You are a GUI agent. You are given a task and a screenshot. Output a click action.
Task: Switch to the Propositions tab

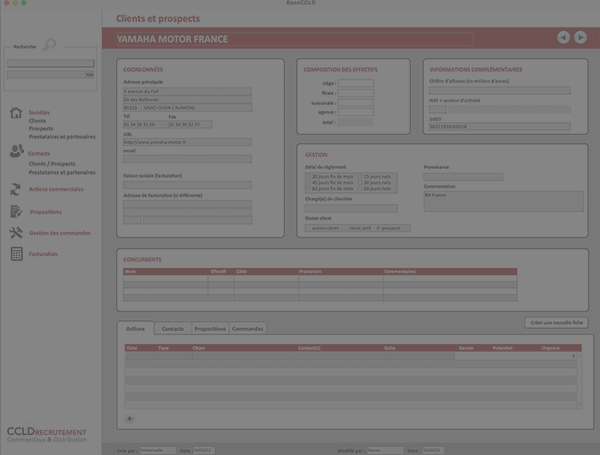pos(210,329)
